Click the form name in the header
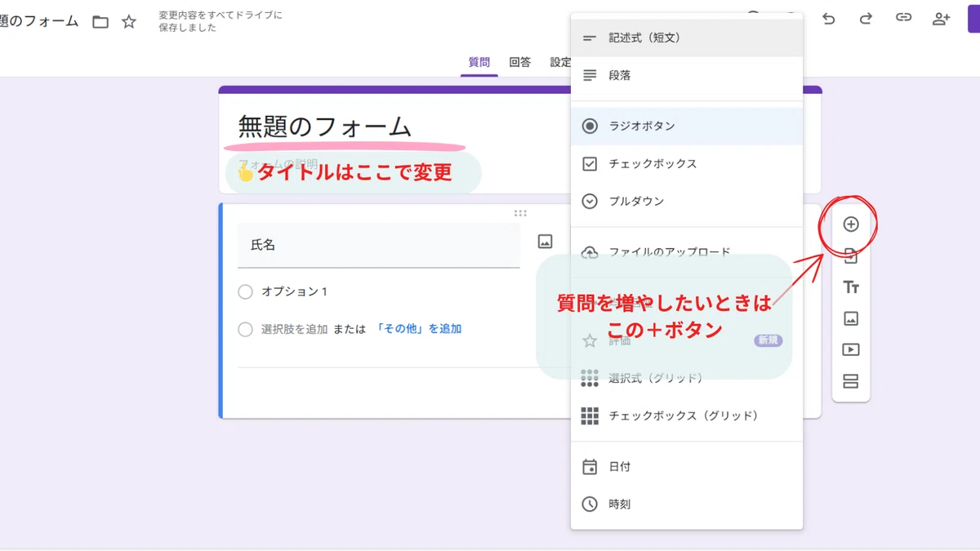Viewport: 980px width, 551px height. click(x=39, y=21)
